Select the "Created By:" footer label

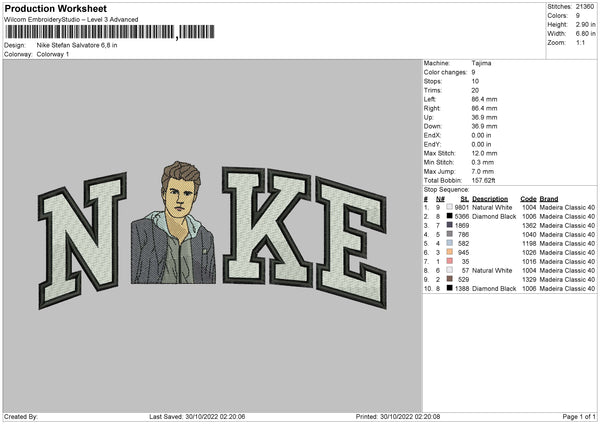pos(21,416)
